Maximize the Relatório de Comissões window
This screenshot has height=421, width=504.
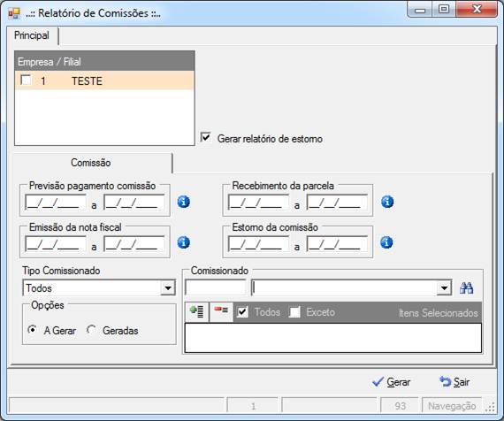click(x=444, y=10)
